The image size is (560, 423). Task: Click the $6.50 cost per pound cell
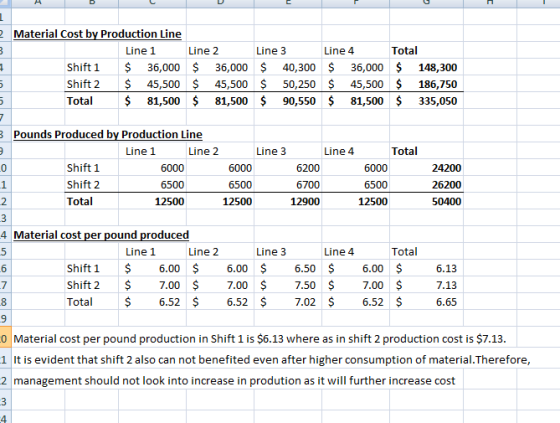point(288,268)
